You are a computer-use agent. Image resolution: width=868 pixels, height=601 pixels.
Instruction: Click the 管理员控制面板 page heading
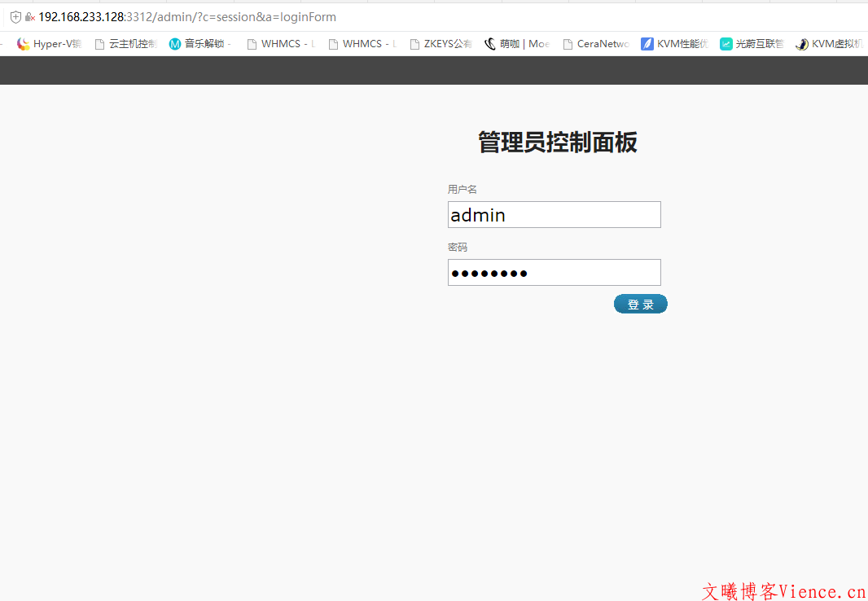pos(557,143)
